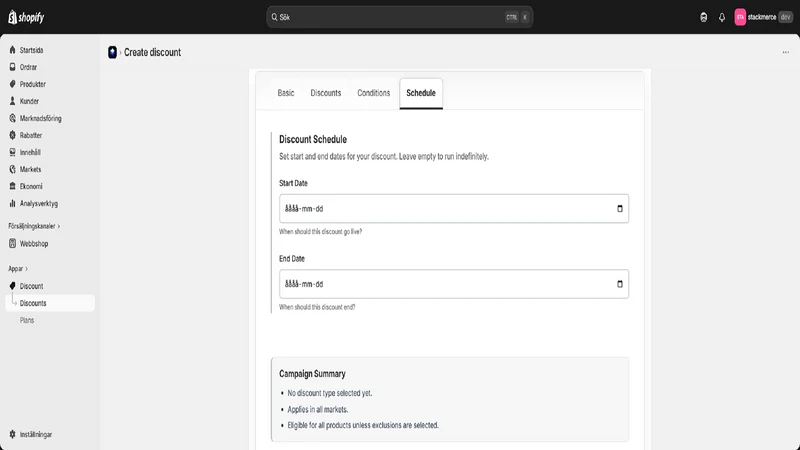
Task: Focus the Sök search field
Action: tap(399, 17)
